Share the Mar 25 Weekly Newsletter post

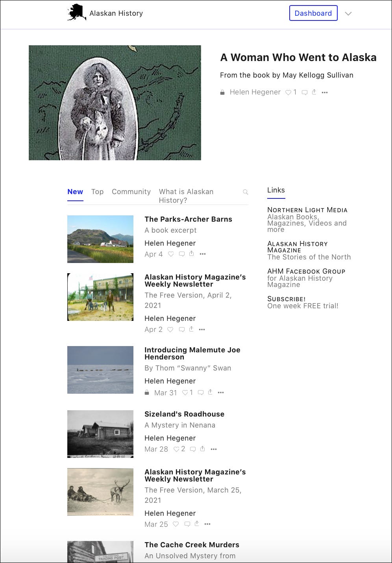[197, 524]
